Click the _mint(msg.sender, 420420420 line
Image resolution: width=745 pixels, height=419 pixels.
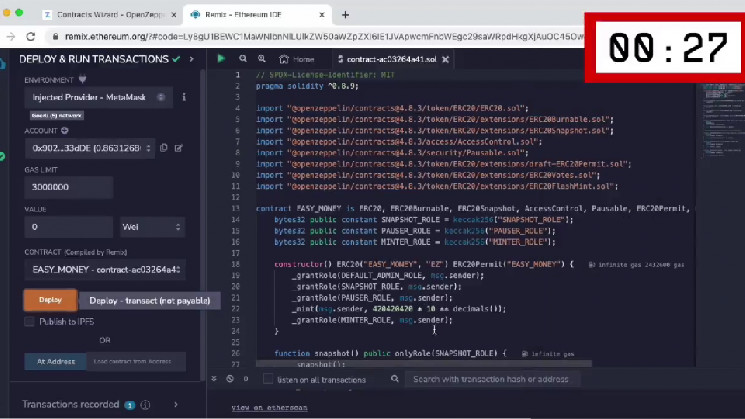click(x=399, y=309)
